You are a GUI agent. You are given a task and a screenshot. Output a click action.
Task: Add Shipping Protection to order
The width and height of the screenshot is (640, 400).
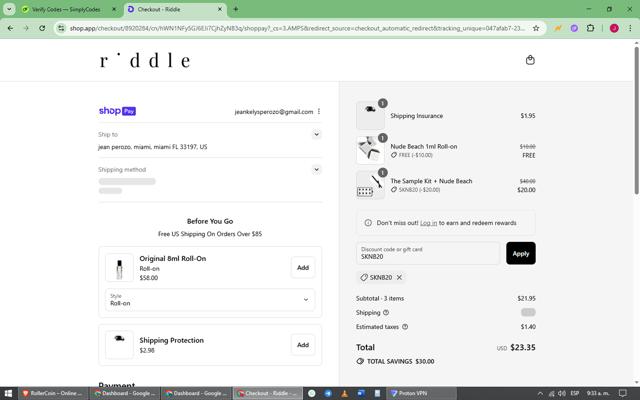pos(303,345)
